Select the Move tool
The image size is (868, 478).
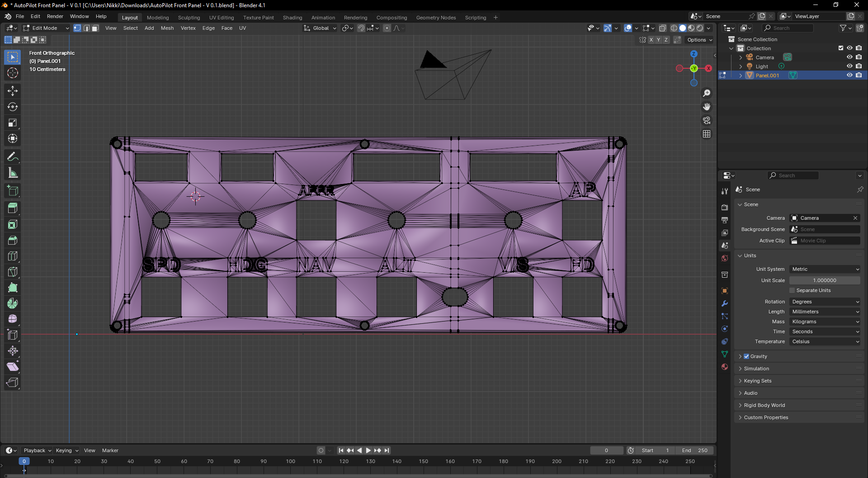tap(13, 91)
